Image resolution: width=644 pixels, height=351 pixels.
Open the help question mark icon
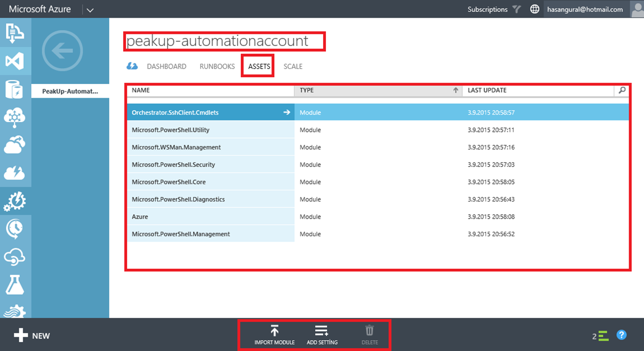(x=621, y=335)
